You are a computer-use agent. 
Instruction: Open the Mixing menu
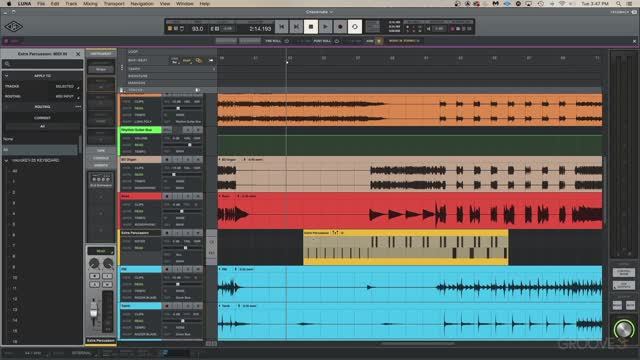[90, 4]
